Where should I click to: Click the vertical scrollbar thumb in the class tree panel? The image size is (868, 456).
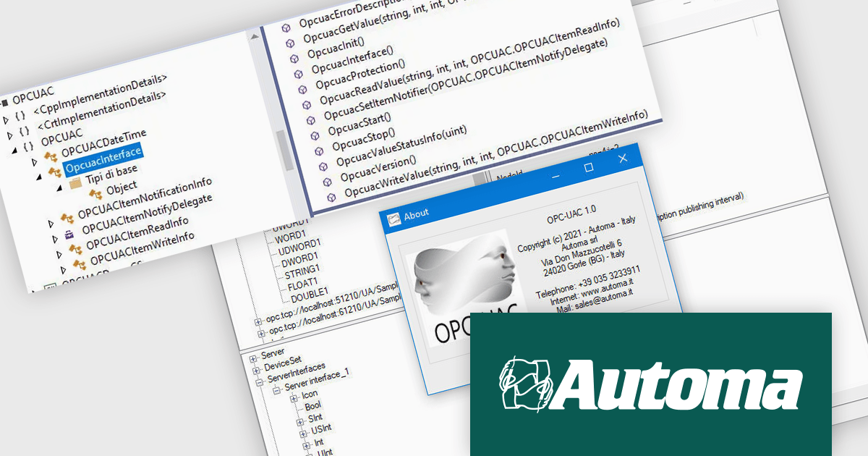(284, 150)
